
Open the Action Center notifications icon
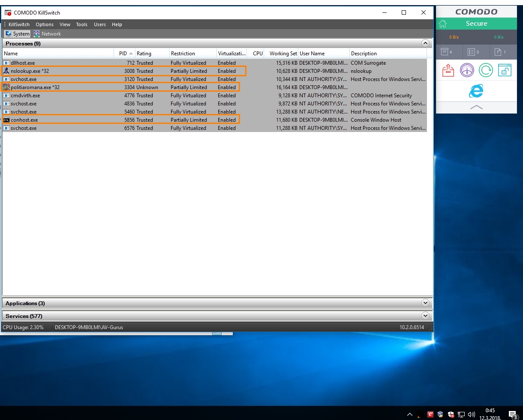click(512, 414)
